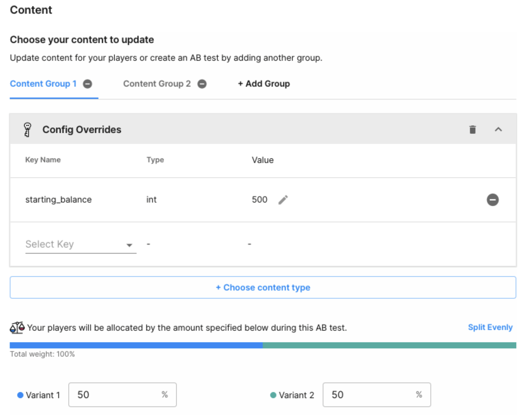Click the blue segment of the weight bar
The image size is (532, 420).
point(136,345)
